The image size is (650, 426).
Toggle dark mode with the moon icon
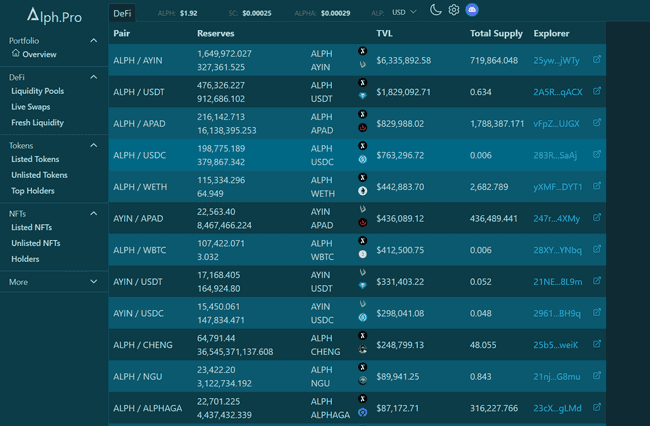point(436,10)
